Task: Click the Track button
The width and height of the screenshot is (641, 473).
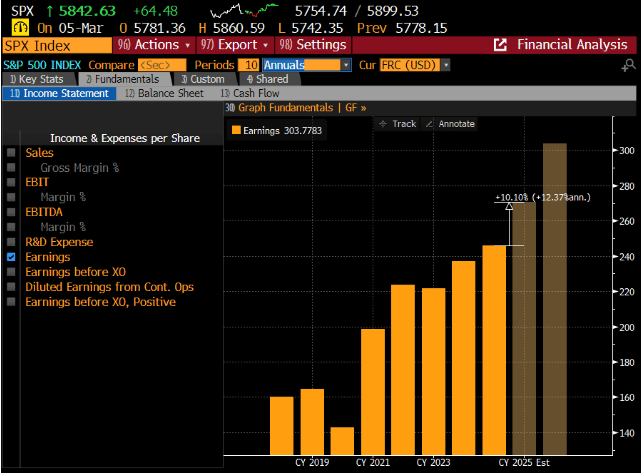Action: (x=396, y=124)
